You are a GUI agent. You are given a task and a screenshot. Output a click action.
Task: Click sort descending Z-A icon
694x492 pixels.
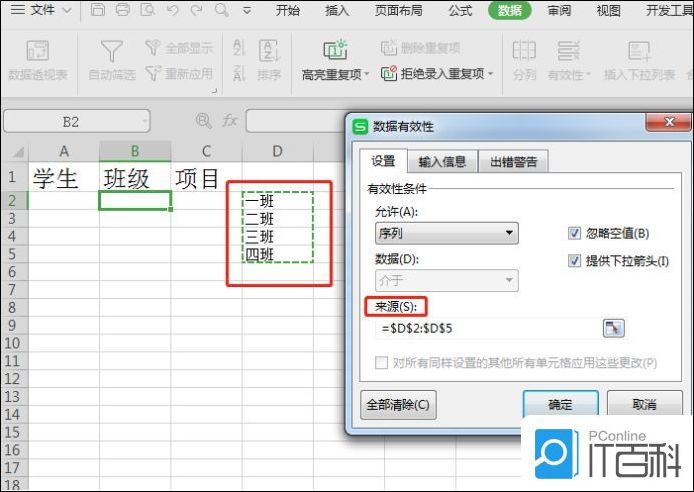click(239, 73)
